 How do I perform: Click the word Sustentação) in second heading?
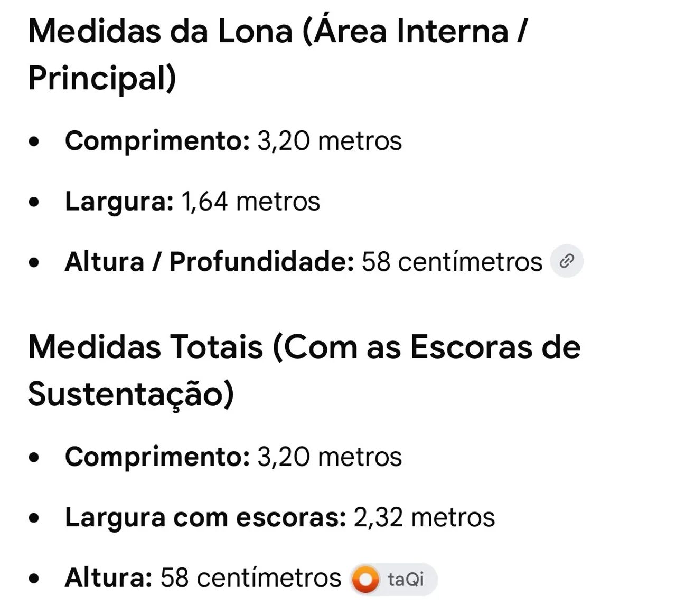pos(130,394)
